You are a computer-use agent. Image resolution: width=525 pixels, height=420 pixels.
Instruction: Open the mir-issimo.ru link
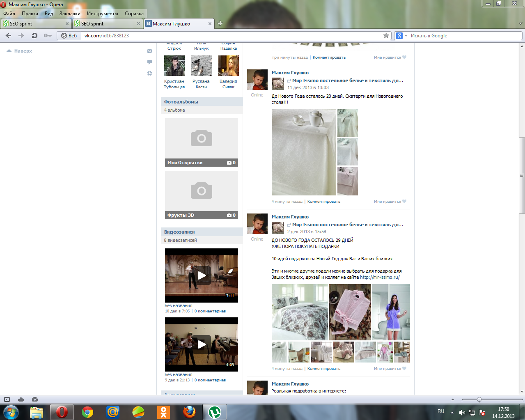(x=380, y=277)
